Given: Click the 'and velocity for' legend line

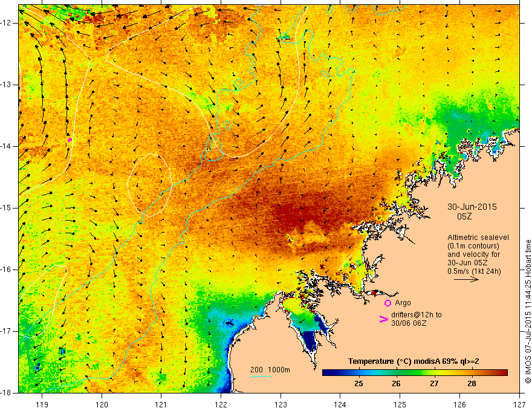Looking at the screenshot, I should click(473, 254).
